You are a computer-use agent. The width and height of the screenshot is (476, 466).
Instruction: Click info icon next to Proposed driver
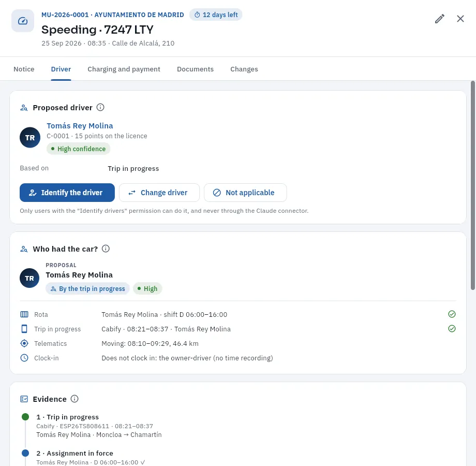100,107
